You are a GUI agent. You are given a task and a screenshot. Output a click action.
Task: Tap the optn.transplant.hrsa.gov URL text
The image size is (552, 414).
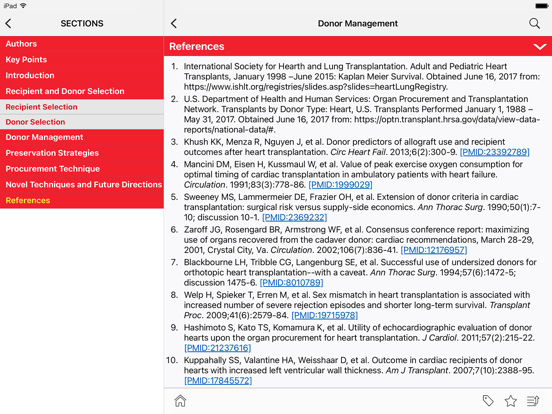pyautogui.click(x=362, y=125)
